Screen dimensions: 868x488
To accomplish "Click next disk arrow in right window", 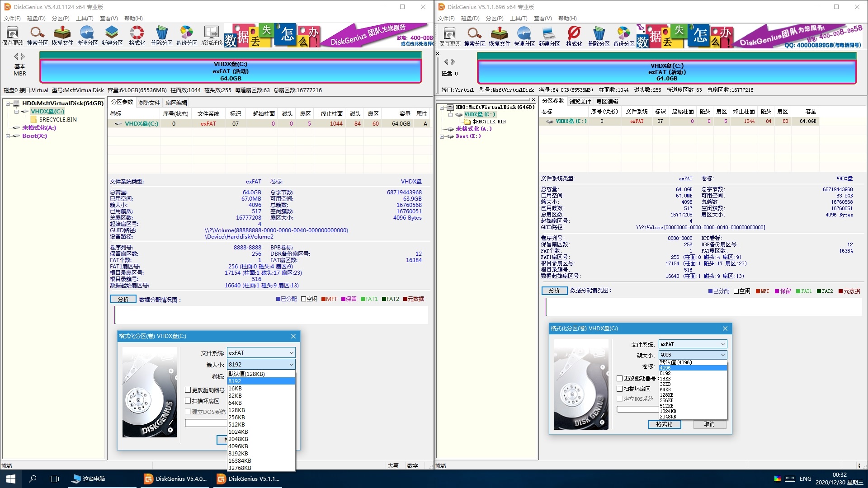I will [453, 61].
